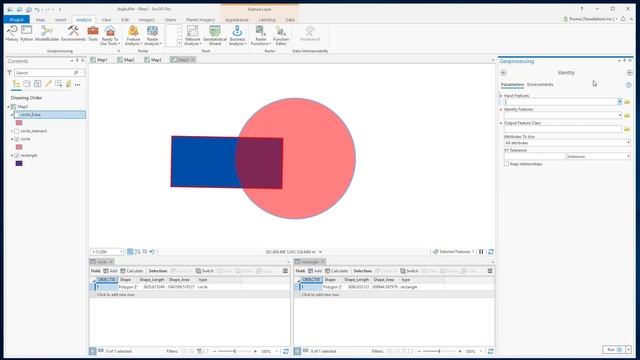
Task: Show List By Drawing Order view
Action: pyautogui.click(x=16, y=84)
